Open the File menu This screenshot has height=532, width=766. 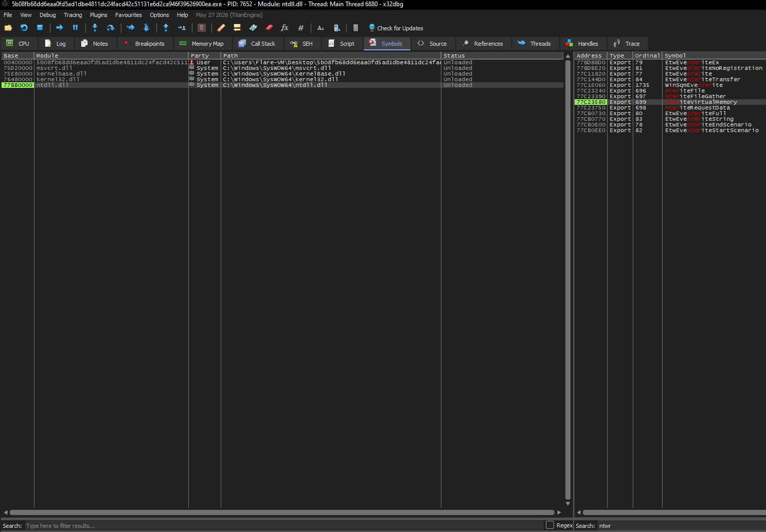point(8,15)
